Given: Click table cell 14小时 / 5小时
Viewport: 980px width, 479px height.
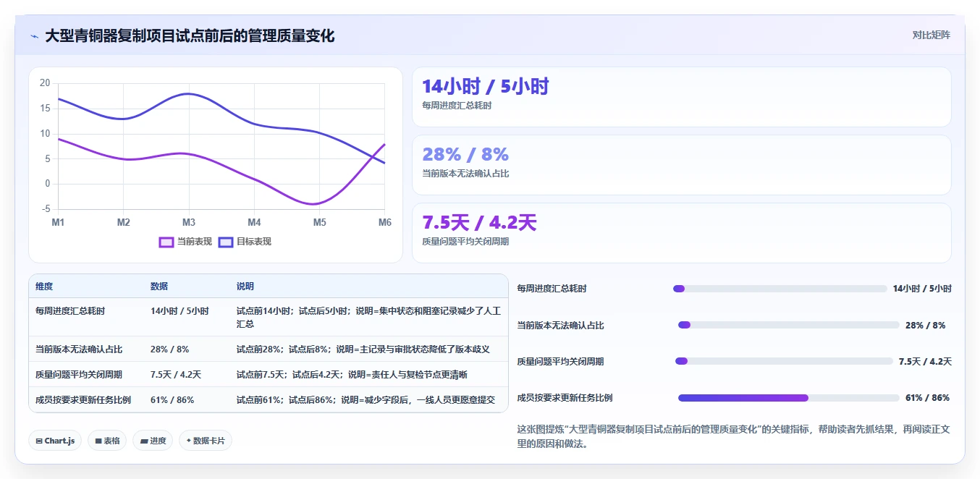Looking at the screenshot, I should (x=179, y=311).
